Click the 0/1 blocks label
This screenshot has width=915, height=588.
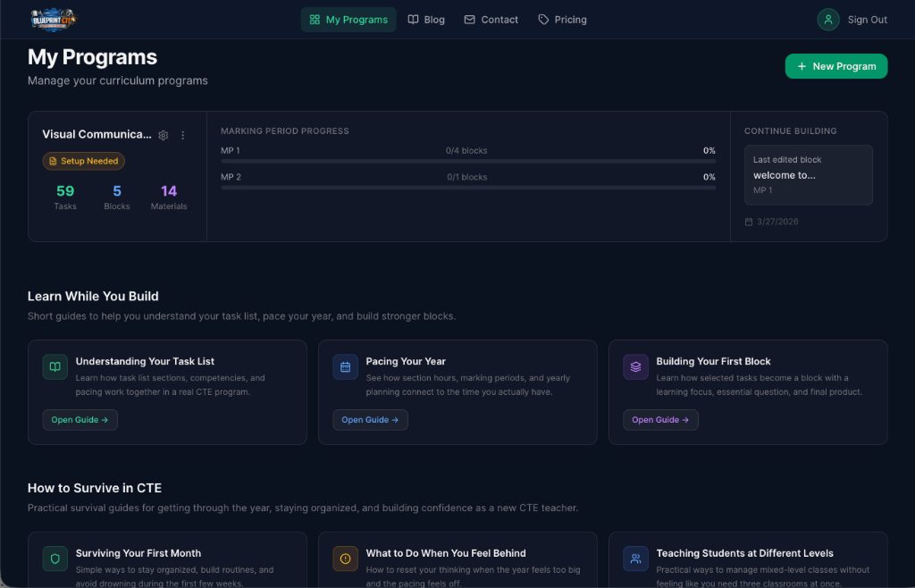click(466, 177)
